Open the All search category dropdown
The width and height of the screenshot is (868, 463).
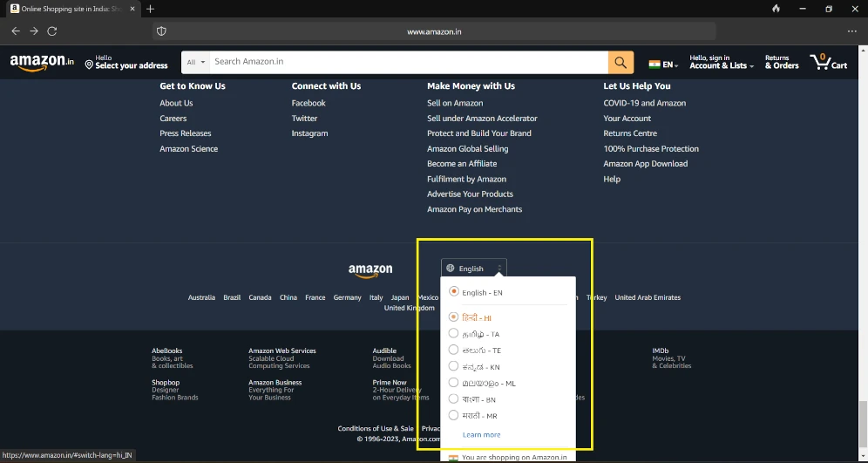(x=195, y=63)
